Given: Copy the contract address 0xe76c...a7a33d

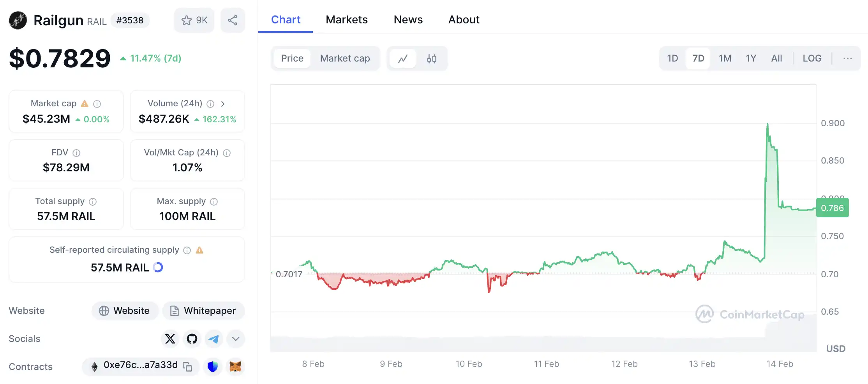Looking at the screenshot, I should click(x=188, y=367).
